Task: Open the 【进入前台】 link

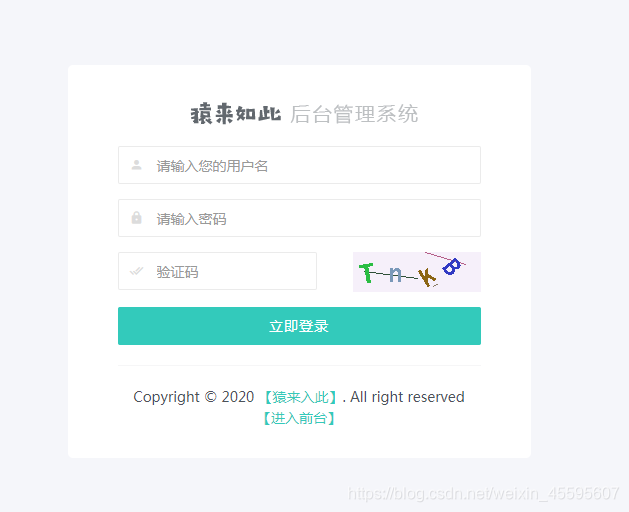Action: 299,419
